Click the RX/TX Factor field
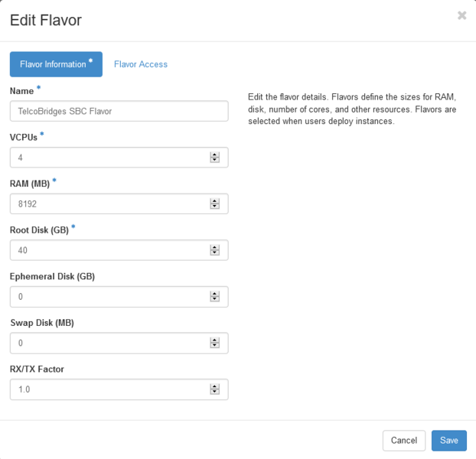 tap(119, 389)
